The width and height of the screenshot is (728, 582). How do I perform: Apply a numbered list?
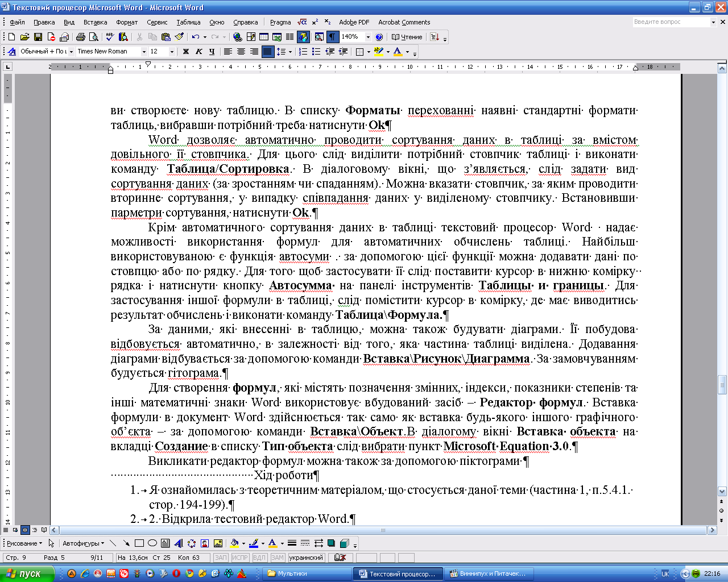pyautogui.click(x=303, y=52)
